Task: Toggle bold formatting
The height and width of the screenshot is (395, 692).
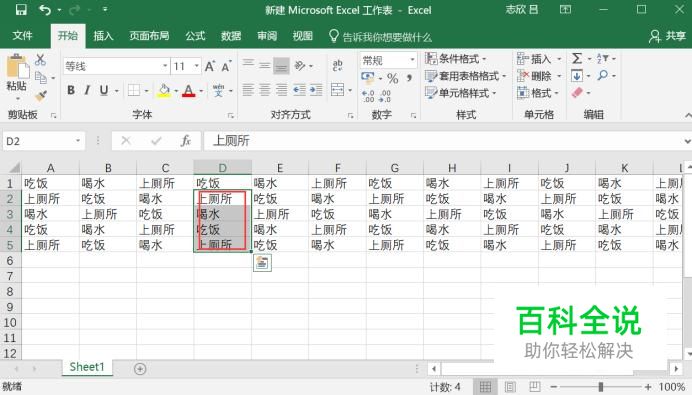Action: (x=71, y=90)
